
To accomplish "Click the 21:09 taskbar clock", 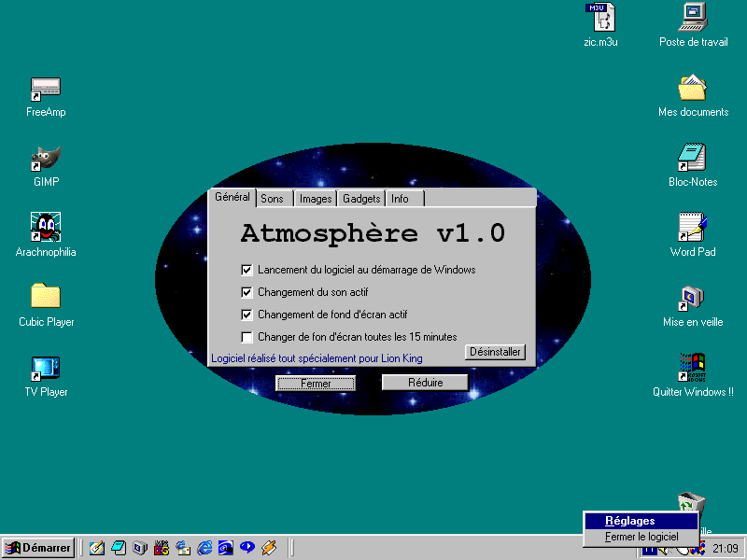I will click(x=726, y=549).
